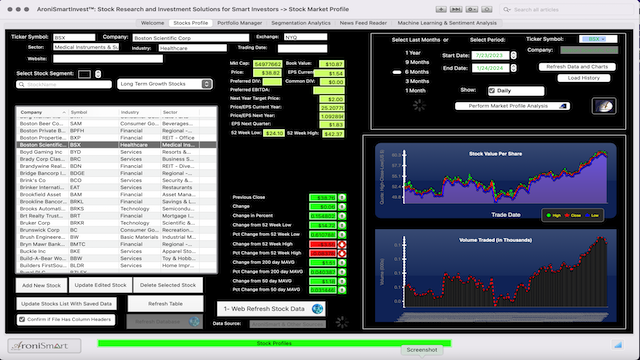
Task: Click the indicator icon beside Previous Close
Action: click(342, 198)
